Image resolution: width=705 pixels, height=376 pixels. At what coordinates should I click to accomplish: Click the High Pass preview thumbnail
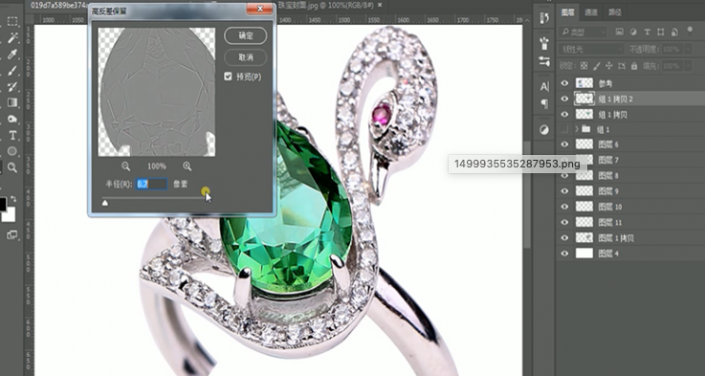click(156, 92)
